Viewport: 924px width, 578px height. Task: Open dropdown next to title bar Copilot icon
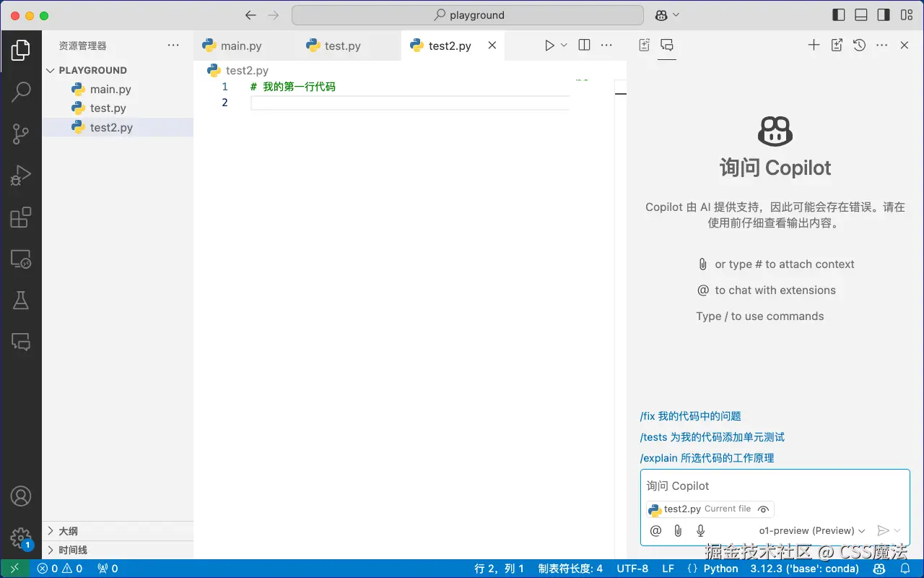point(676,15)
